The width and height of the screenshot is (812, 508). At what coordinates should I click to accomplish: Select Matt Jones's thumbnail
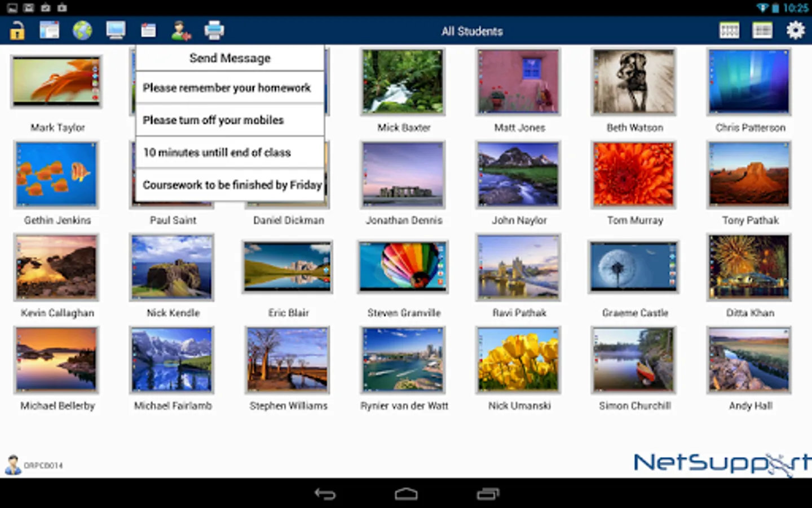519,82
